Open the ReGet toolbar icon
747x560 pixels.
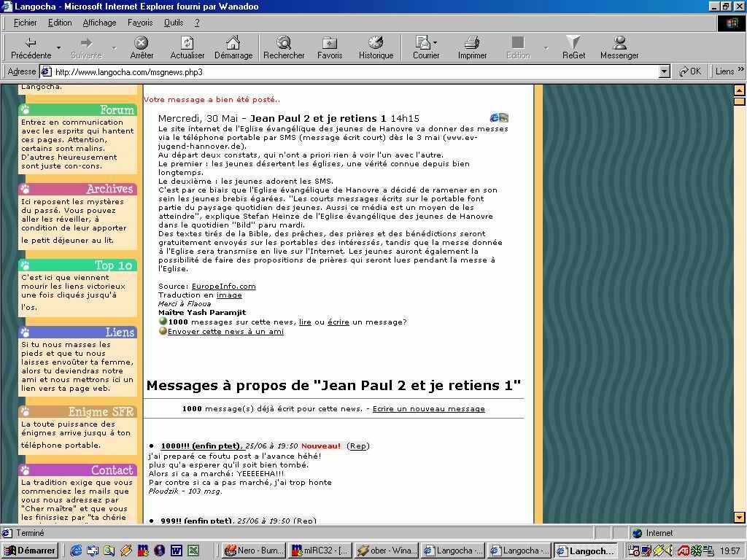click(573, 44)
